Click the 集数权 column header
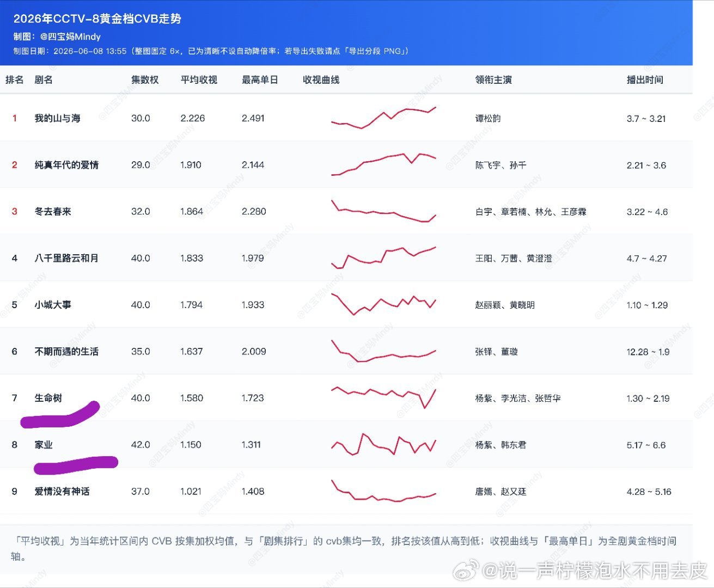Screen dimensions: 714x588 tap(145, 79)
